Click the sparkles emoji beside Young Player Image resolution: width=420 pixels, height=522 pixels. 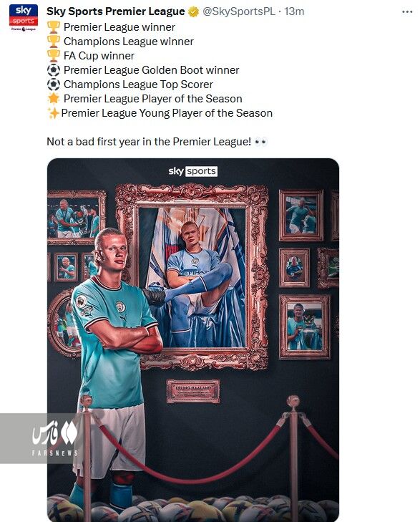click(x=53, y=113)
